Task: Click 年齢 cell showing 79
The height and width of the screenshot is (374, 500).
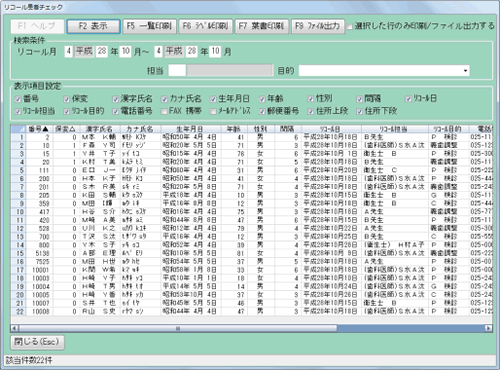Action: [234, 228]
